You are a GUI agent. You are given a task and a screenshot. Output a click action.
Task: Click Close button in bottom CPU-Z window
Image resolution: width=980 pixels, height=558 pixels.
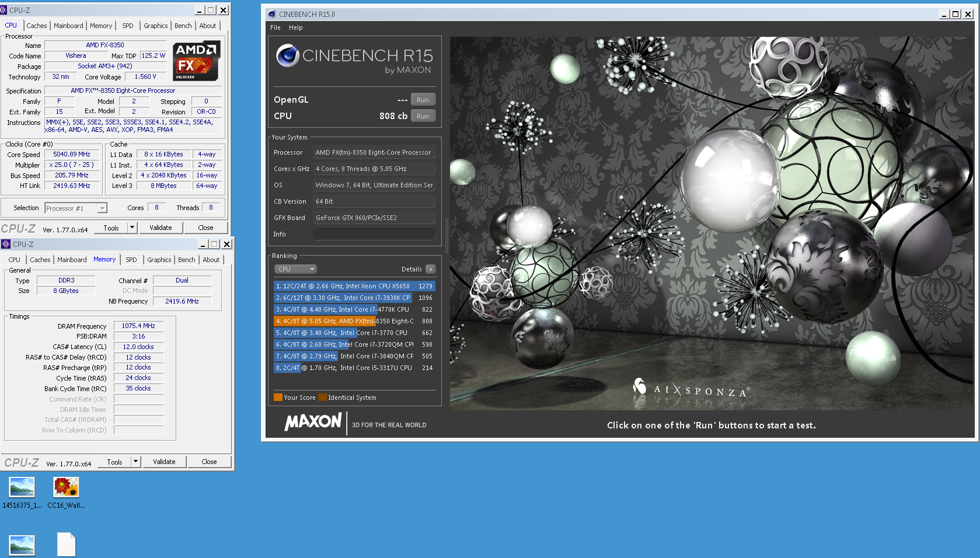tap(209, 462)
